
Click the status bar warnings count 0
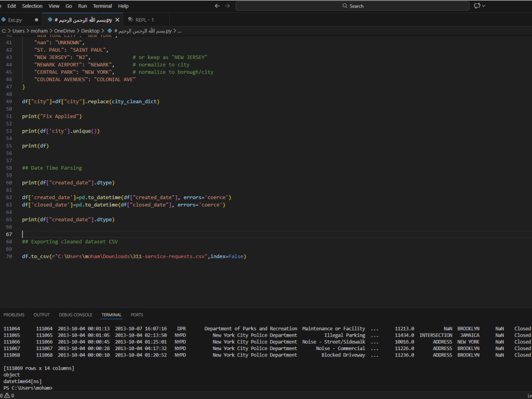(x=13, y=396)
